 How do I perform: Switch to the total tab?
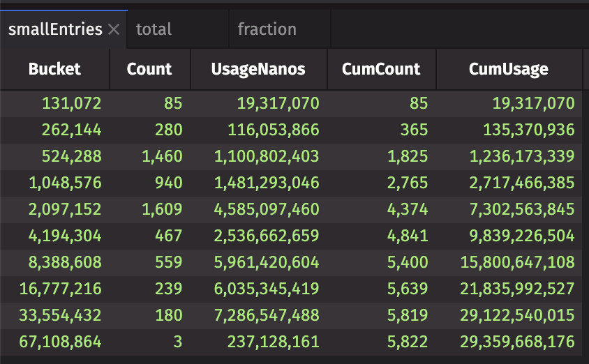pyautogui.click(x=154, y=29)
